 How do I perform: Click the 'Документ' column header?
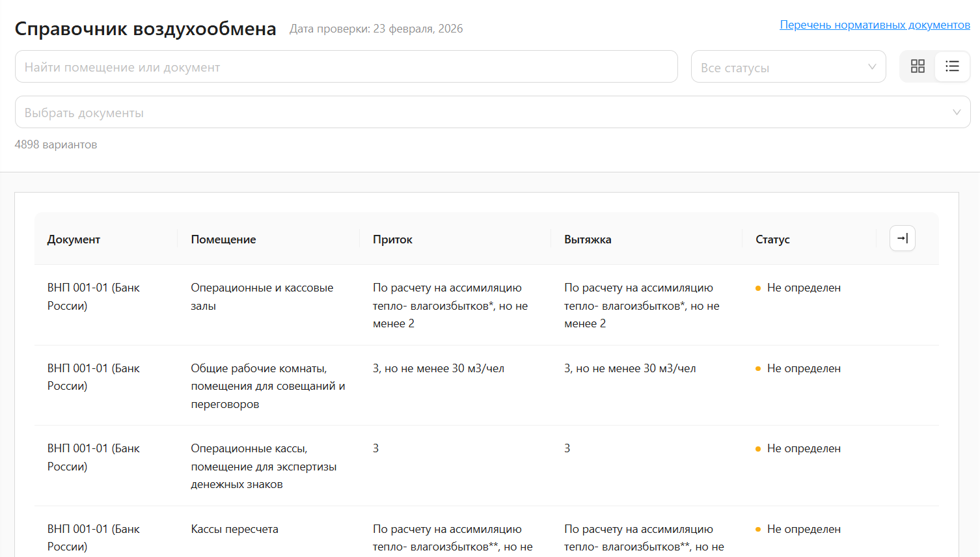click(x=74, y=239)
